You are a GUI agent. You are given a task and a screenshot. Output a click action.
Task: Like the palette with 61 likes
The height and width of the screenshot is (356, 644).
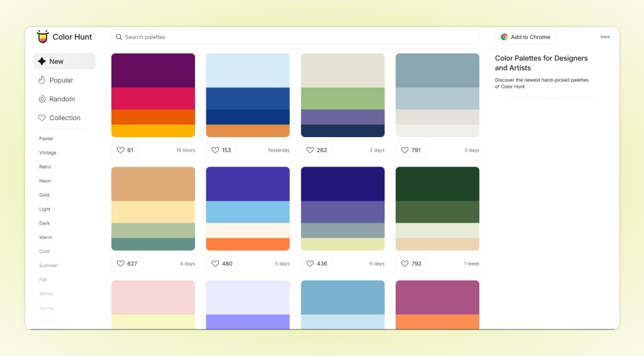coord(125,150)
